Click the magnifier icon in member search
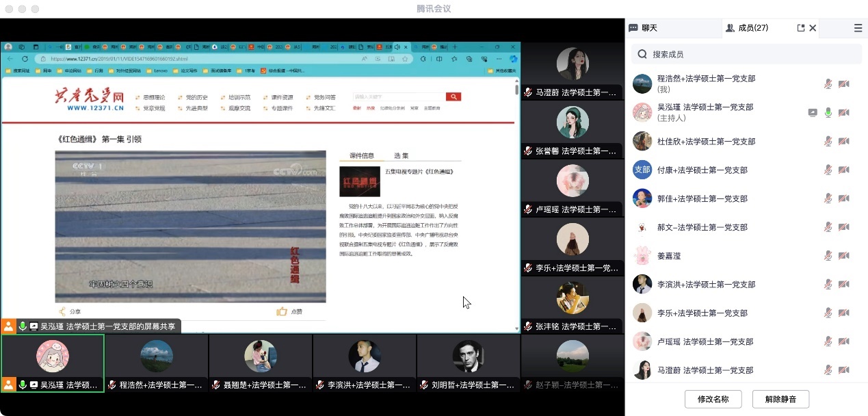 pyautogui.click(x=643, y=54)
